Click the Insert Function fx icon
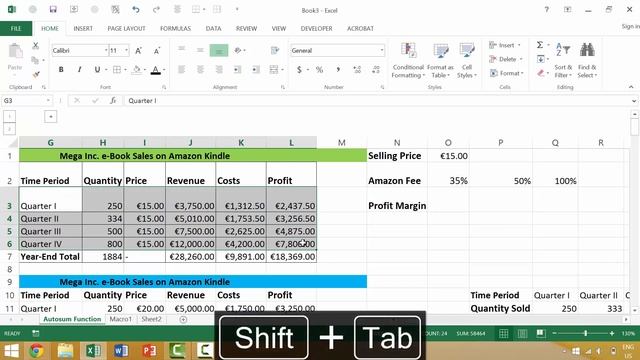The width and height of the screenshot is (640, 360). click(x=113, y=100)
